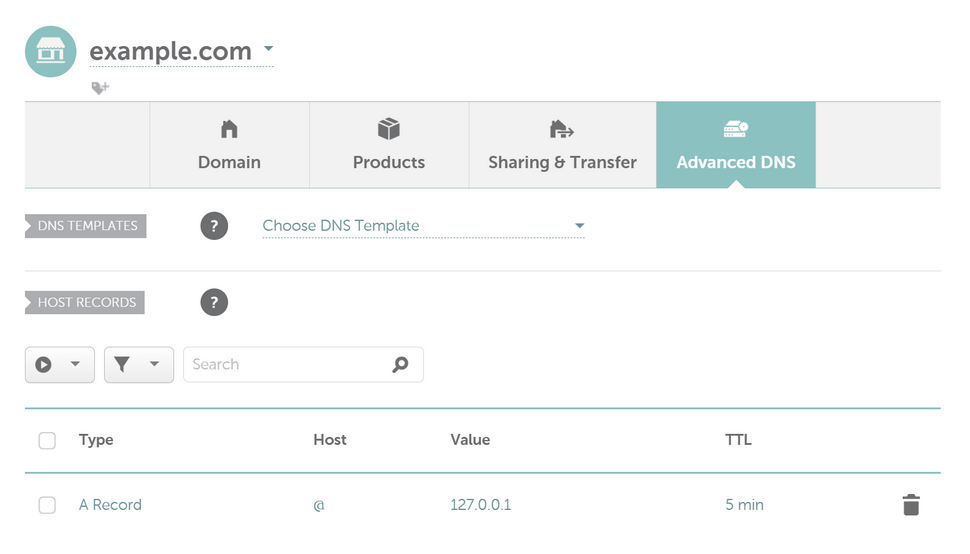Click the search magnifier icon
Screen dimensions: 970x554
pyautogui.click(x=400, y=365)
